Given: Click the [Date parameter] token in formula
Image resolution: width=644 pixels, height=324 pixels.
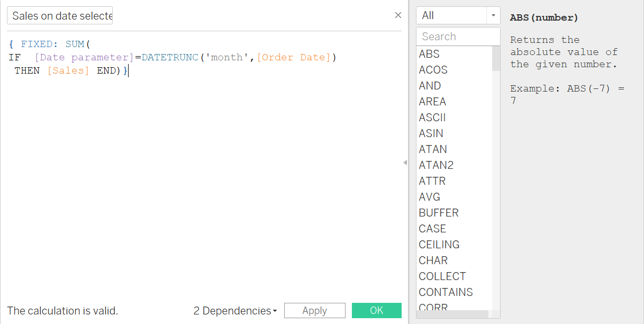Looking at the screenshot, I should coord(84,57).
